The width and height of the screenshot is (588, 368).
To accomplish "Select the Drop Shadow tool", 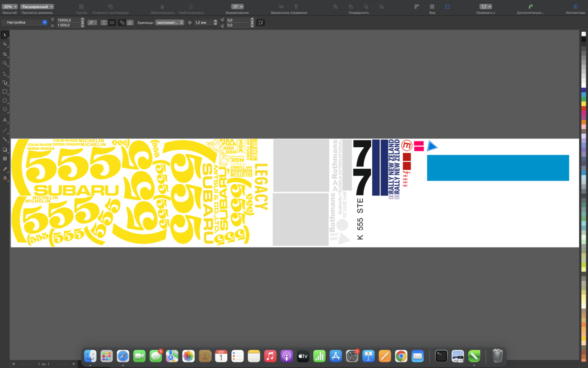I will click(x=5, y=149).
